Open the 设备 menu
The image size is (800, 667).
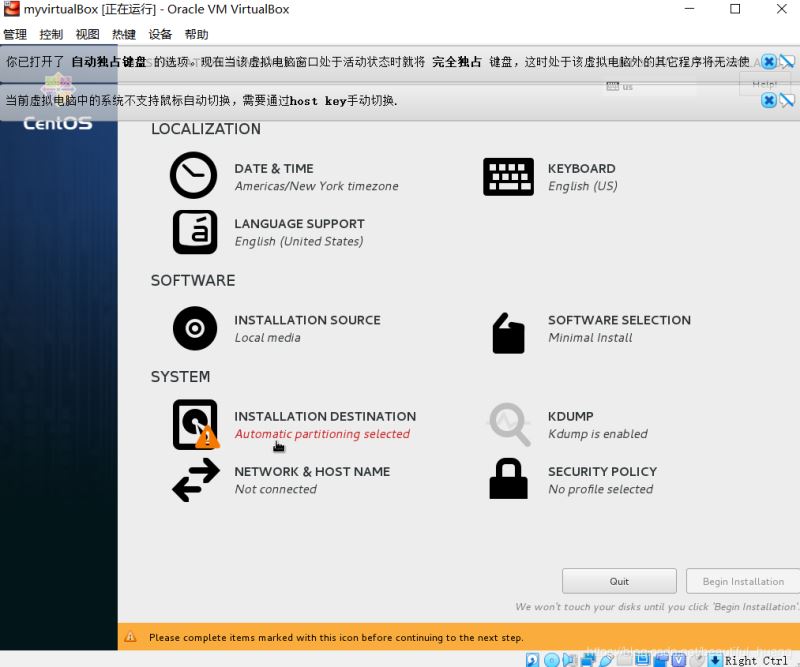coord(159,33)
